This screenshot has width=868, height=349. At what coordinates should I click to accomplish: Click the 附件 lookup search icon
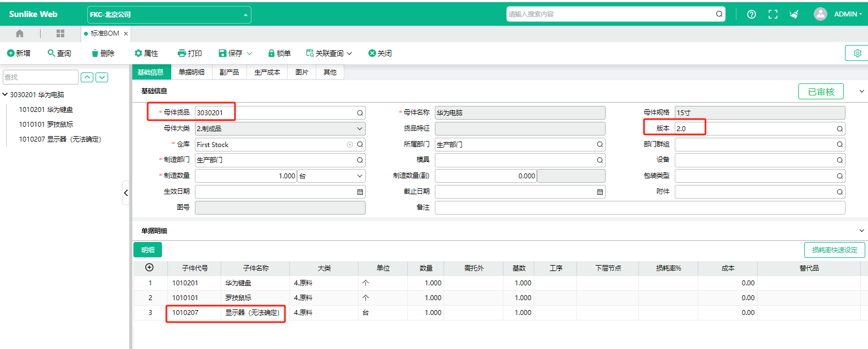coord(840,192)
